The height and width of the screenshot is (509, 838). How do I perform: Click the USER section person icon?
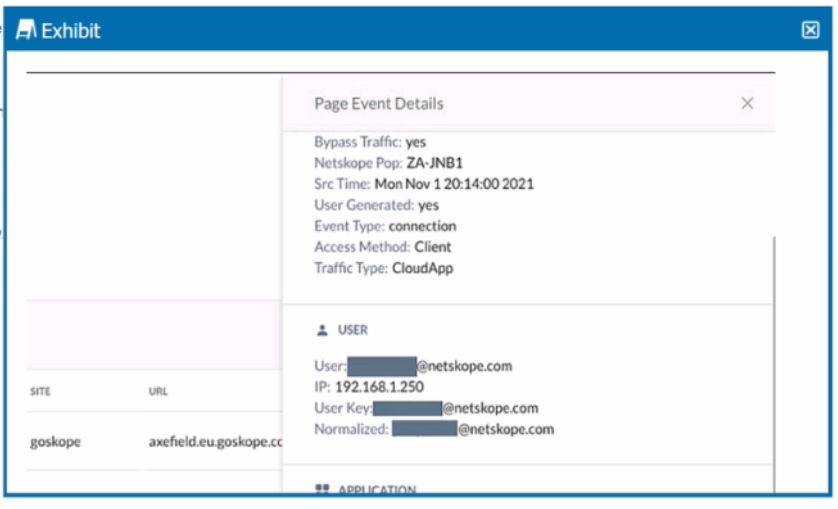click(322, 330)
